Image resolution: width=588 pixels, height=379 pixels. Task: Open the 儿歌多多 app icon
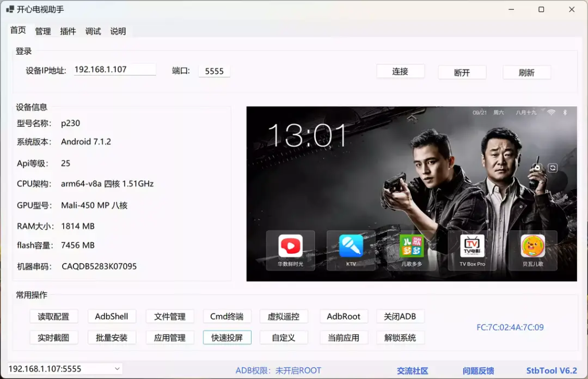coord(411,247)
